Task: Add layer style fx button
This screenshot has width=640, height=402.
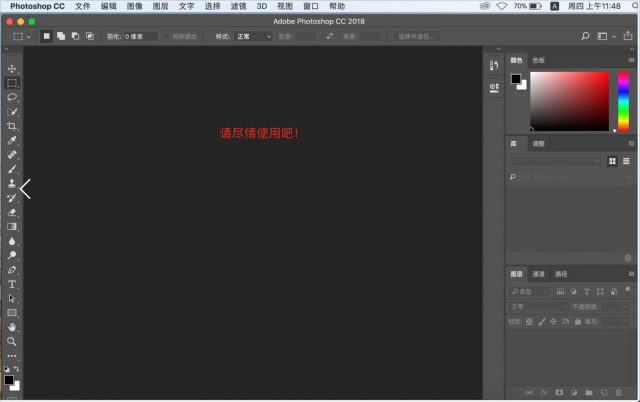Action: tap(544, 393)
